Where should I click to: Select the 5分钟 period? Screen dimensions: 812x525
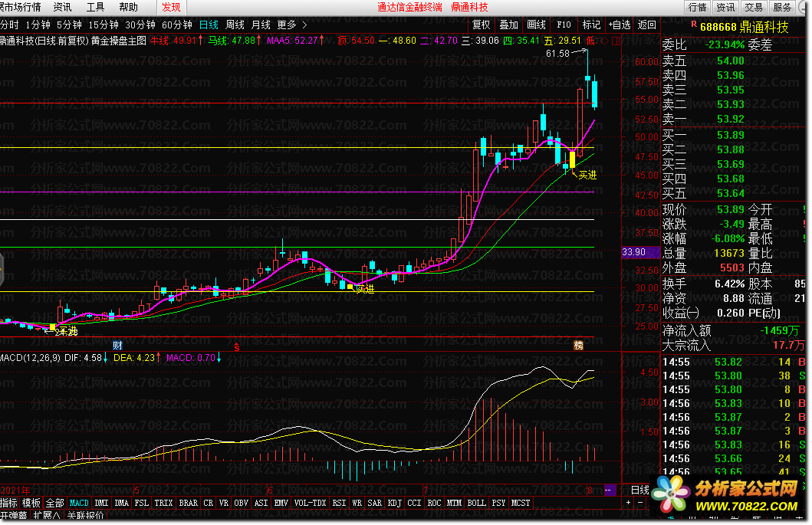[70, 25]
